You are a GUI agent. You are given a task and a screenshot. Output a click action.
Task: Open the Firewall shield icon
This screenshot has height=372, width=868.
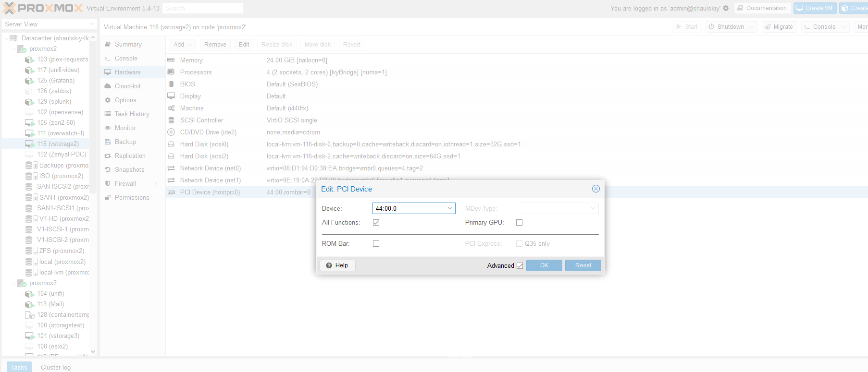click(x=108, y=184)
